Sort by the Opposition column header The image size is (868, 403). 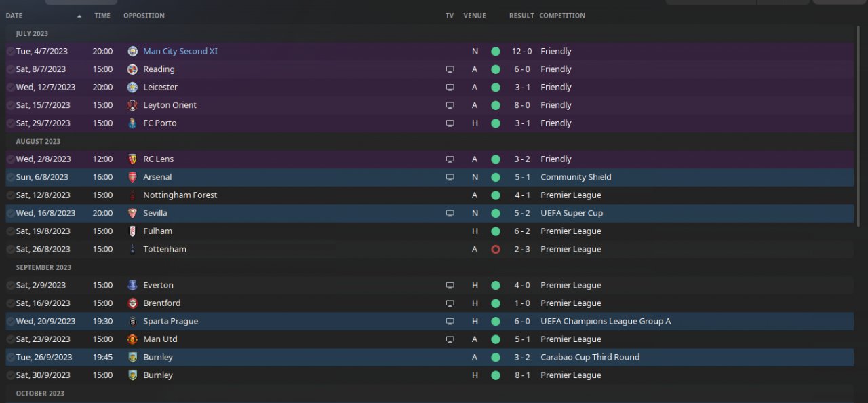coord(144,16)
